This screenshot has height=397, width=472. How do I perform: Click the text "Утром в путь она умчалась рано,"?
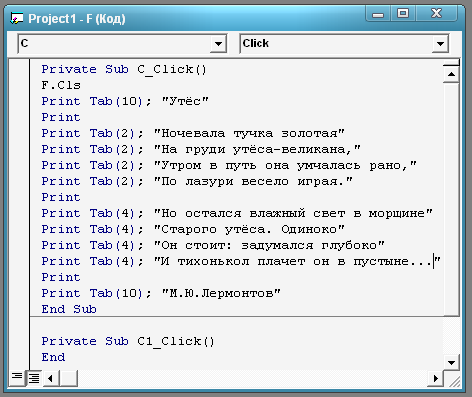click(285, 165)
